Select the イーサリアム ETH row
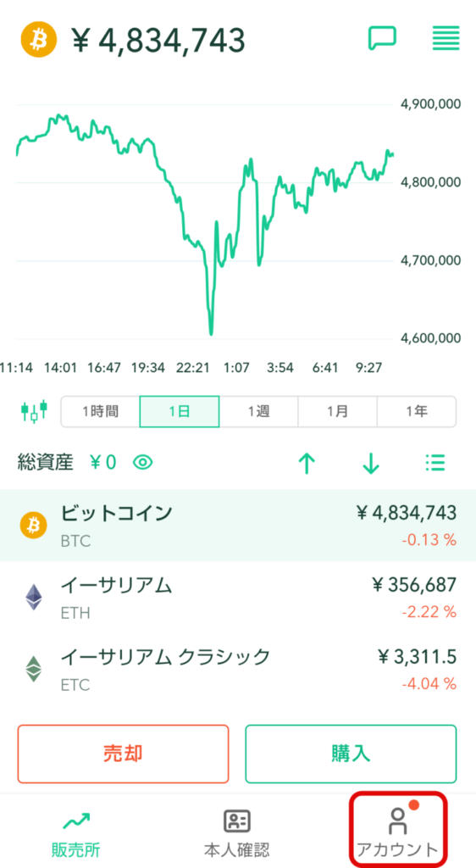The height and width of the screenshot is (868, 476). point(238,598)
